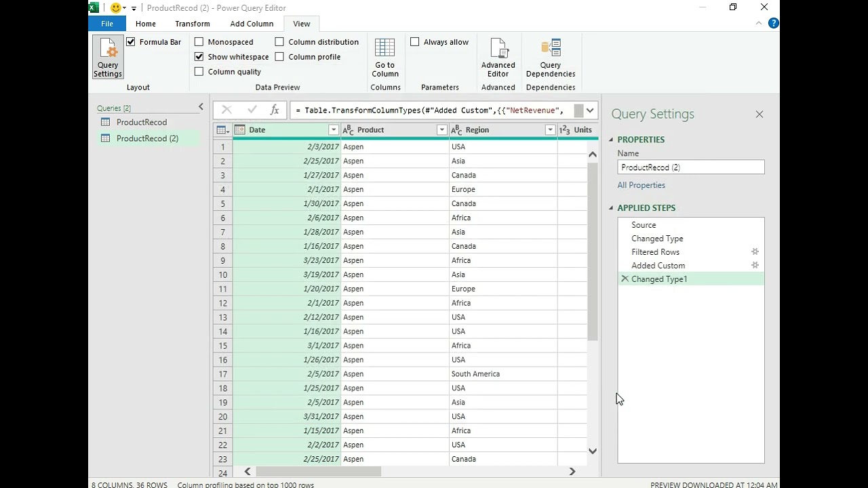Enable Column profile checkbox

click(x=279, y=57)
